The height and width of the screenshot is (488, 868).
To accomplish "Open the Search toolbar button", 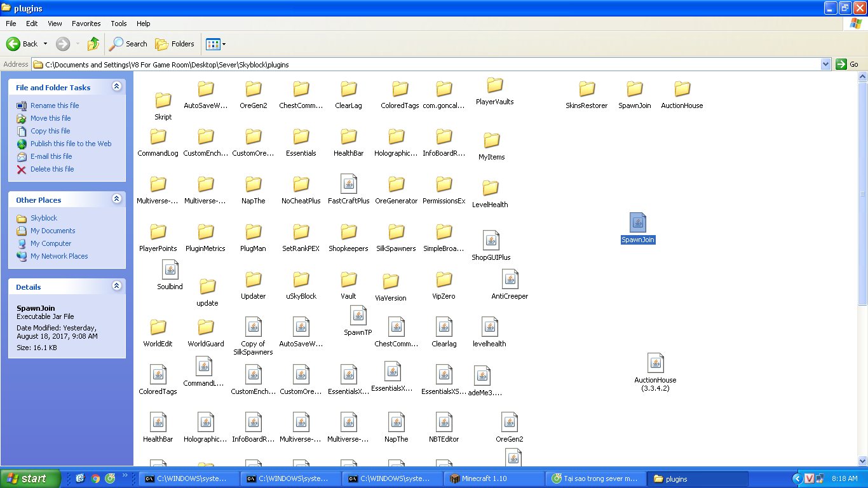I will 128,44.
